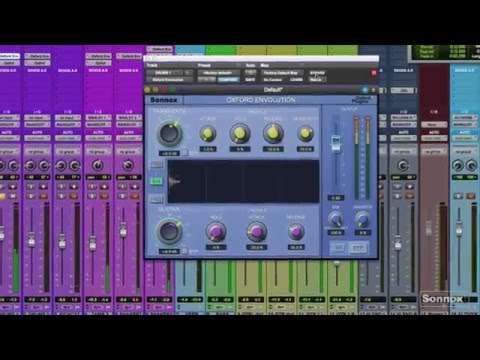Toggle the checkbox next to Sustain value

[185, 251]
